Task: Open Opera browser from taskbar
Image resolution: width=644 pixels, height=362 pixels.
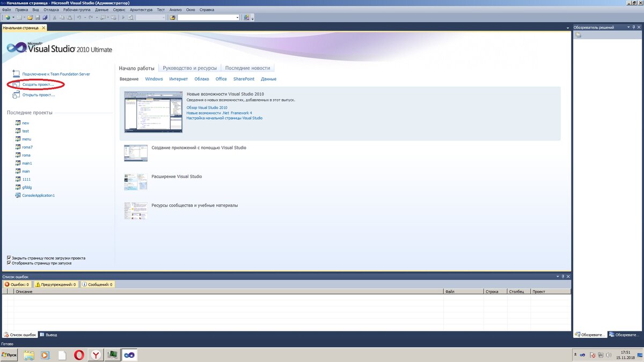Action: (79, 354)
